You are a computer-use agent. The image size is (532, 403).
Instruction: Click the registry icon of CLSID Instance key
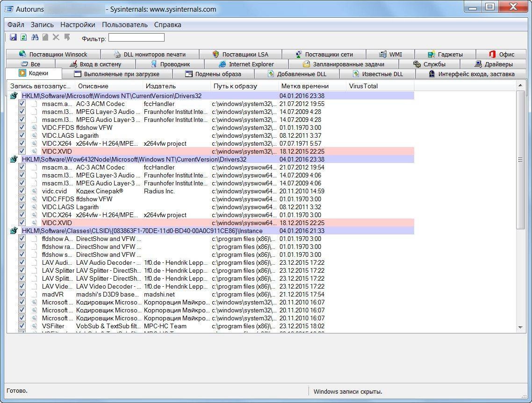14,231
